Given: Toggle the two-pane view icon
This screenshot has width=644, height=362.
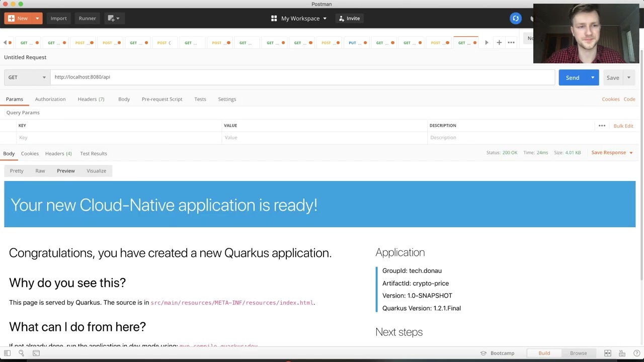Looking at the screenshot, I should [x=608, y=353].
